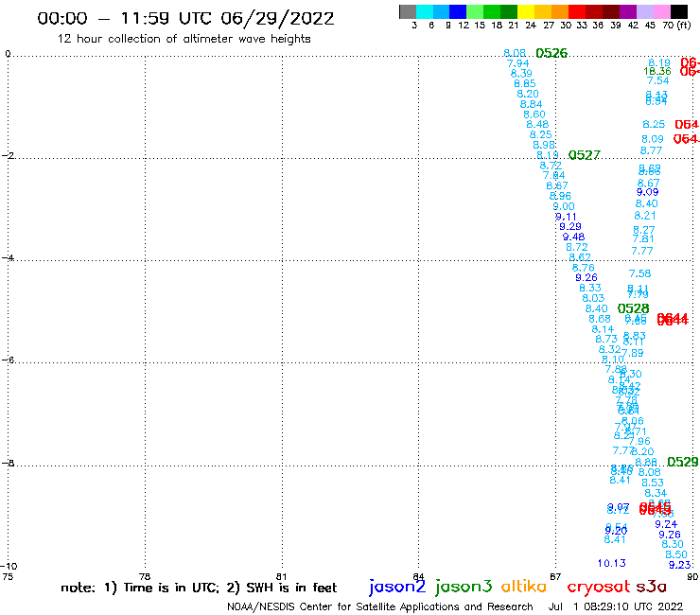Click the blue 9.11 wave height reading
This screenshot has height=615, width=700.
coord(566,217)
